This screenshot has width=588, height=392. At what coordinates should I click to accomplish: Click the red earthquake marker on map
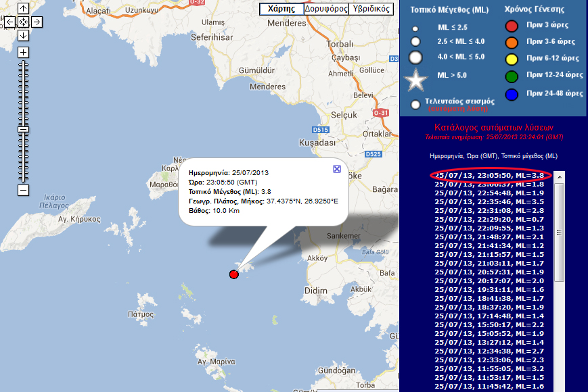pos(233,274)
